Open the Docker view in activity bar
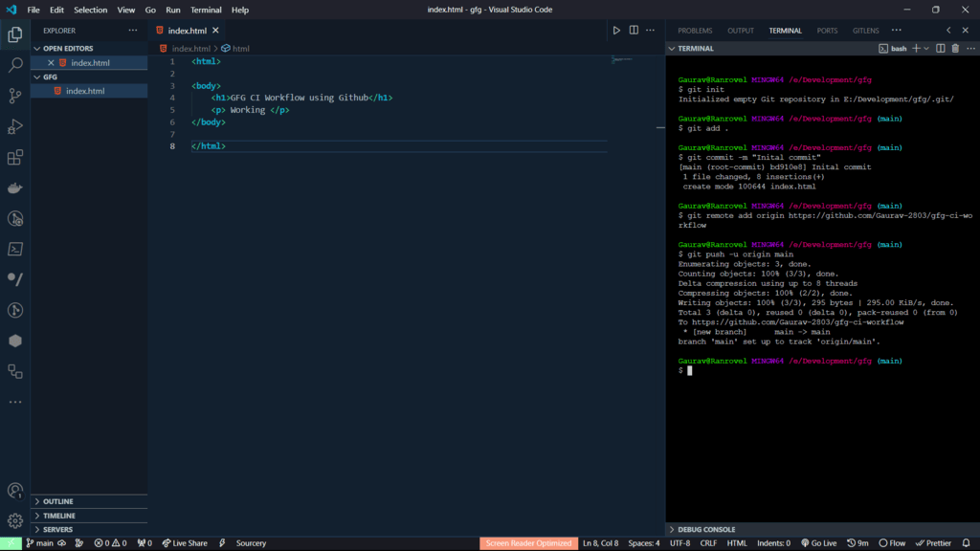980x551 pixels. (x=15, y=187)
